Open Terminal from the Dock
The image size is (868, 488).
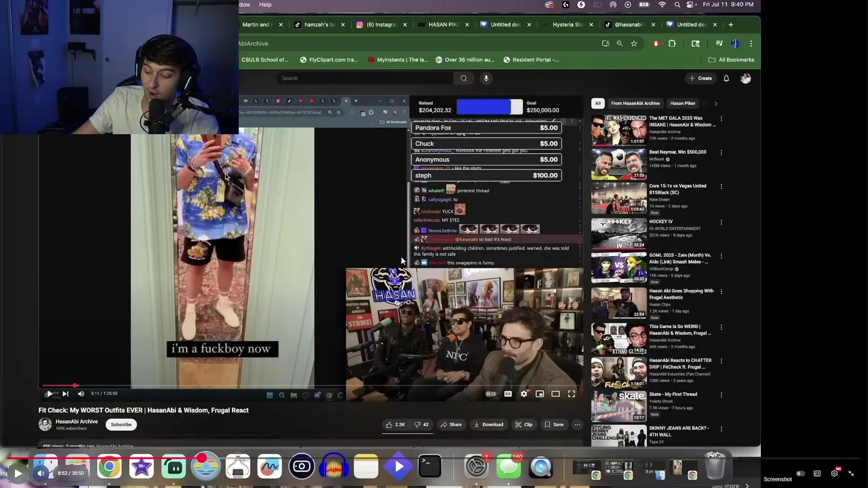pyautogui.click(x=429, y=467)
